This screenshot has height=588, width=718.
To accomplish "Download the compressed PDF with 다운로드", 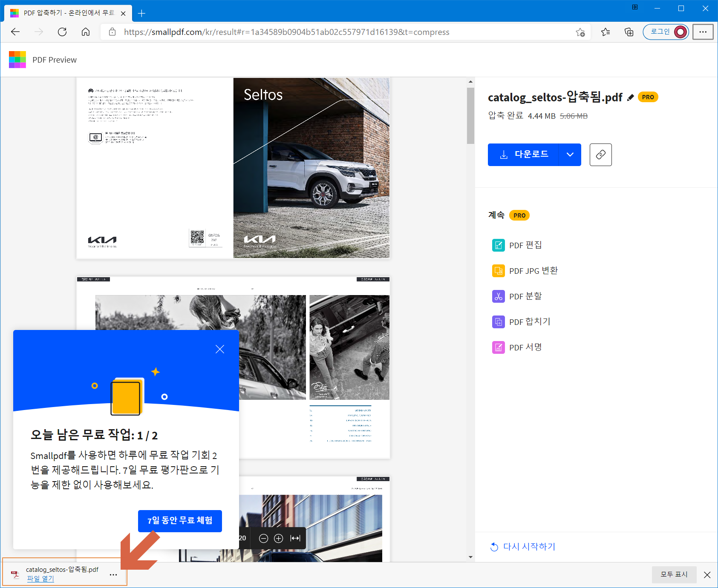I will [x=523, y=155].
